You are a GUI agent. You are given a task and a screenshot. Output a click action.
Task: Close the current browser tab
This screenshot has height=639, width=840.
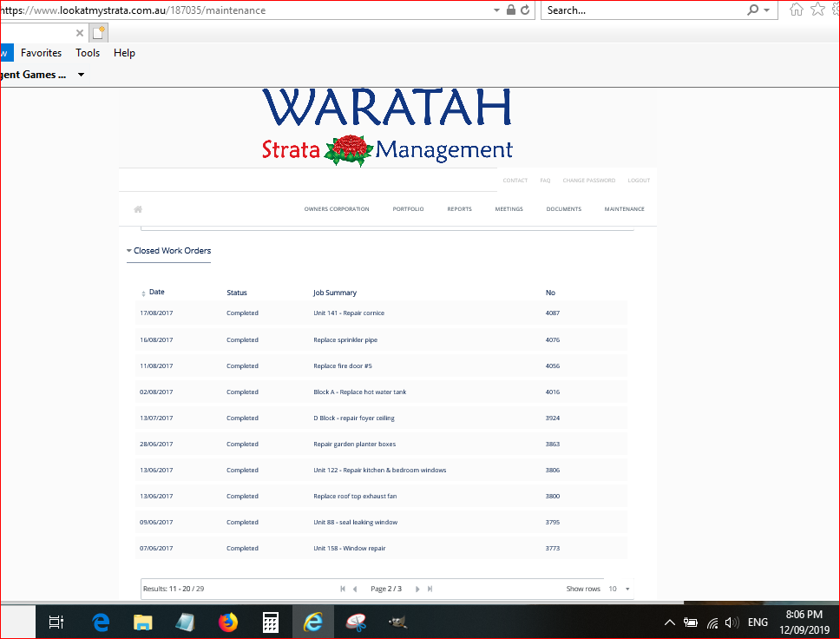[x=79, y=33]
